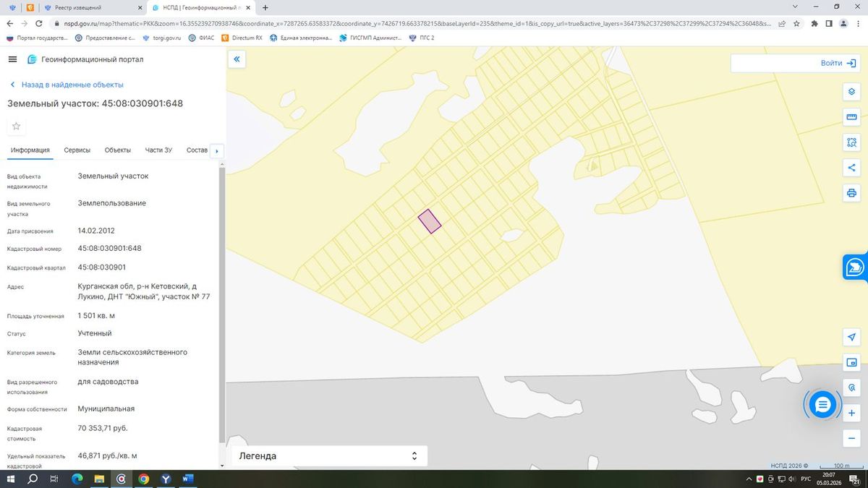Bookmark this page with star icon

(x=796, y=23)
